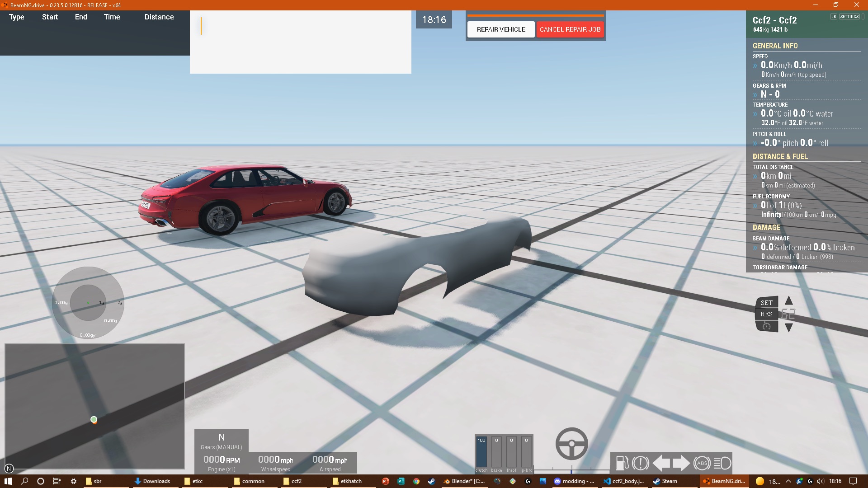Open Downloads window on taskbar
The image size is (868, 488).
tap(155, 481)
